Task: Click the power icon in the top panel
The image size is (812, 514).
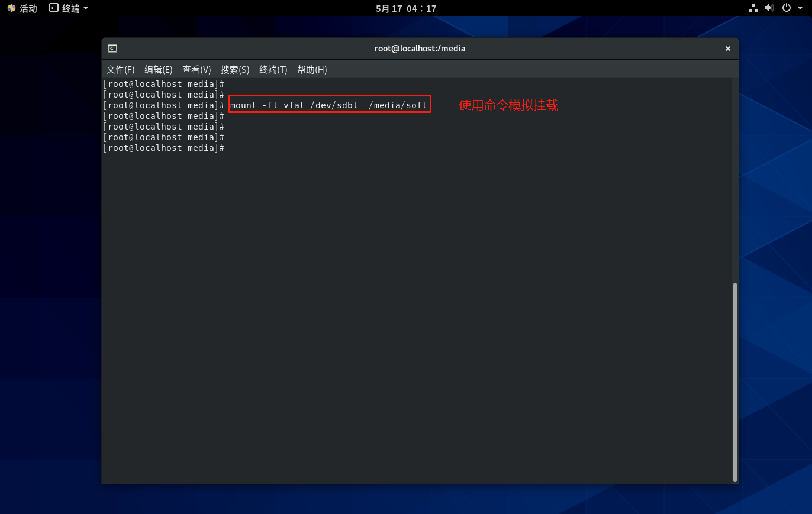Action: [786, 8]
